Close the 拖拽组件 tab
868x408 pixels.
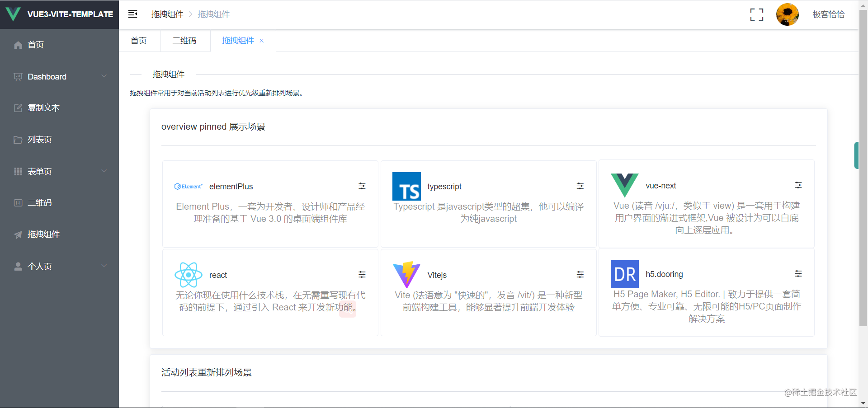pos(262,41)
